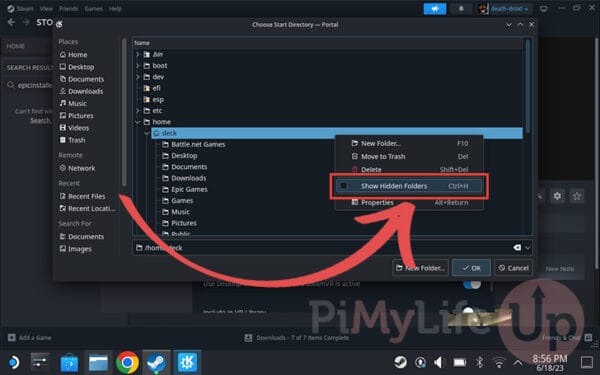This screenshot has width=600, height=375.
Task: Open the application launcher menu
Action: (14, 362)
